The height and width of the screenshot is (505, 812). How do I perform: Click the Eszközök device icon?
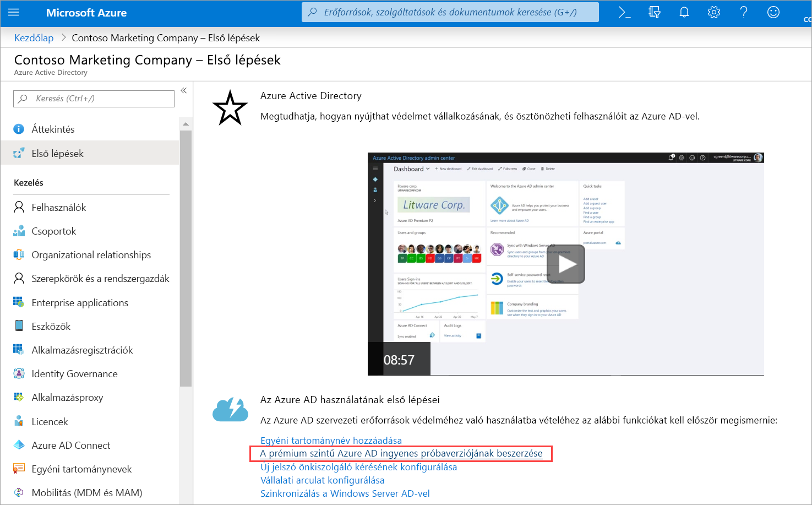coord(19,325)
